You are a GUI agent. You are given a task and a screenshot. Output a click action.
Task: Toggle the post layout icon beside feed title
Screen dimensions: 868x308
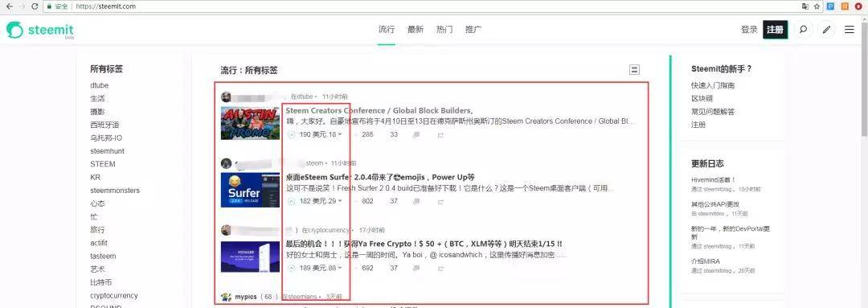point(634,70)
